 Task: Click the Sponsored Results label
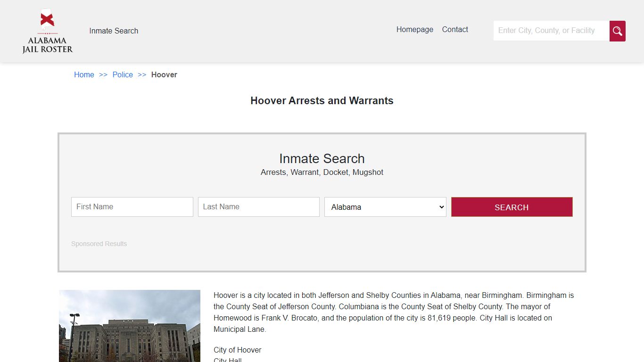tap(99, 244)
